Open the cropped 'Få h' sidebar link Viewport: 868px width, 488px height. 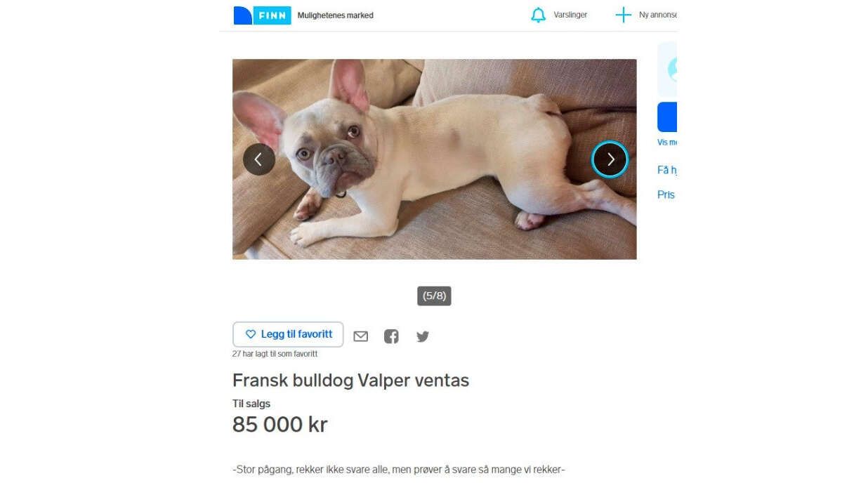(x=667, y=170)
